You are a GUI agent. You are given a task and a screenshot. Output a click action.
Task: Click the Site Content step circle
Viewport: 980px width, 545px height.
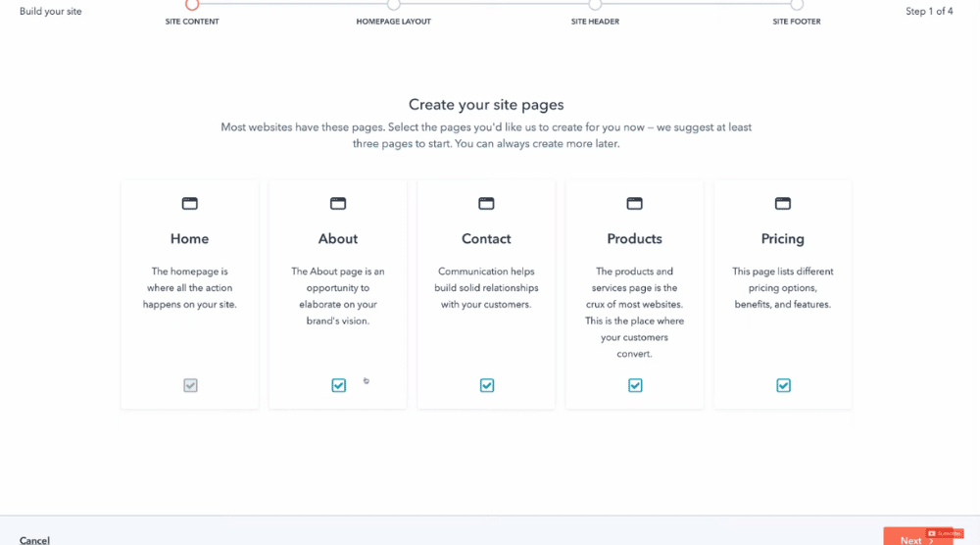pyautogui.click(x=192, y=4)
